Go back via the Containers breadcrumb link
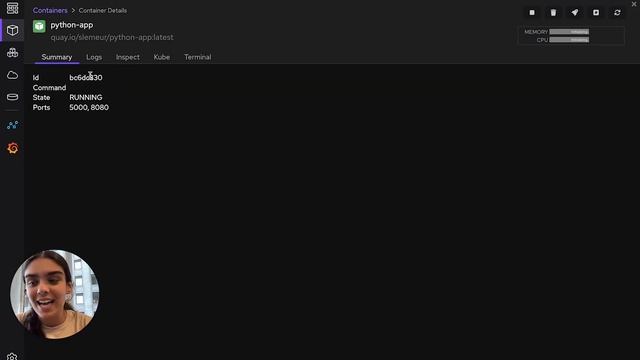The image size is (640, 360). (50, 10)
